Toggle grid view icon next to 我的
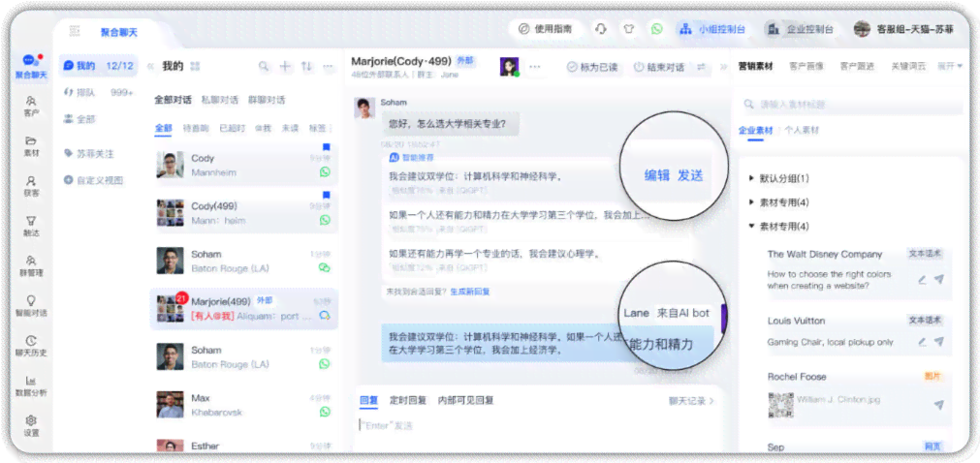This screenshot has width=980, height=463. pos(195,66)
